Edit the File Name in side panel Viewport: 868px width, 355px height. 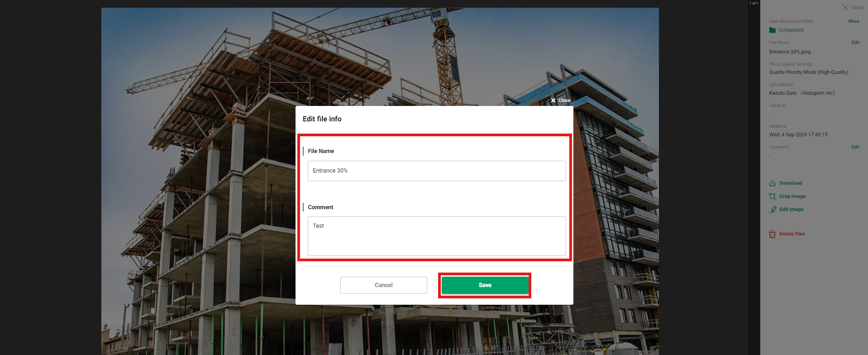tap(855, 43)
